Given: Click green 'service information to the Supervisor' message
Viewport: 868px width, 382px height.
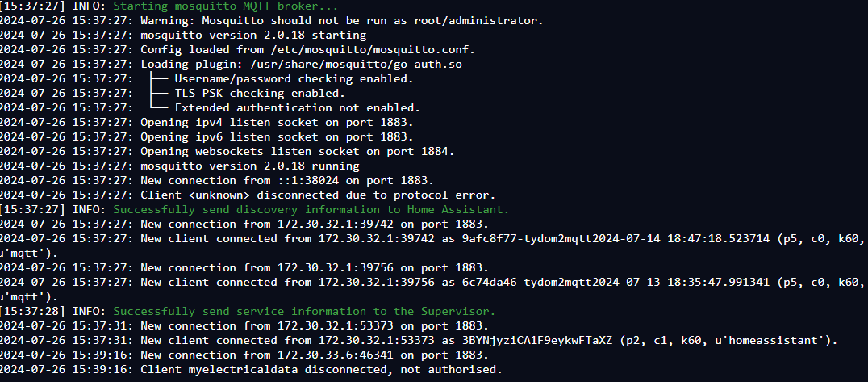Looking at the screenshot, I should (304, 311).
